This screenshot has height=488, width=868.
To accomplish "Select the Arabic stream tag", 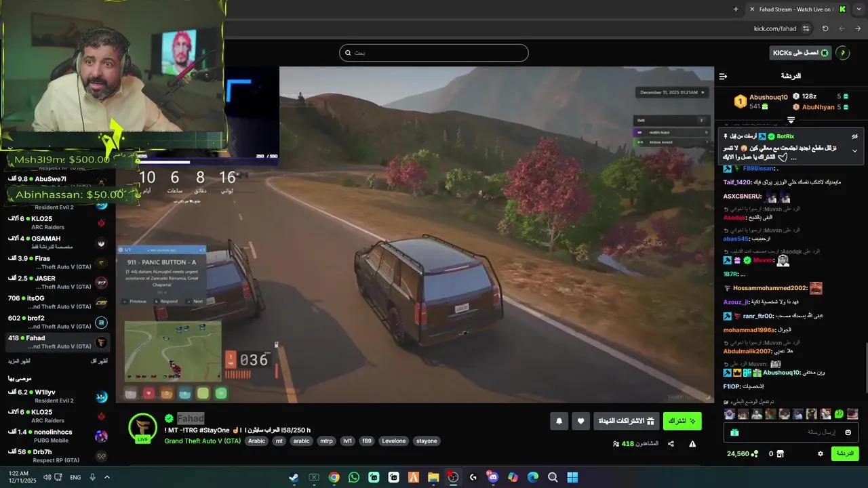I will [x=257, y=441].
